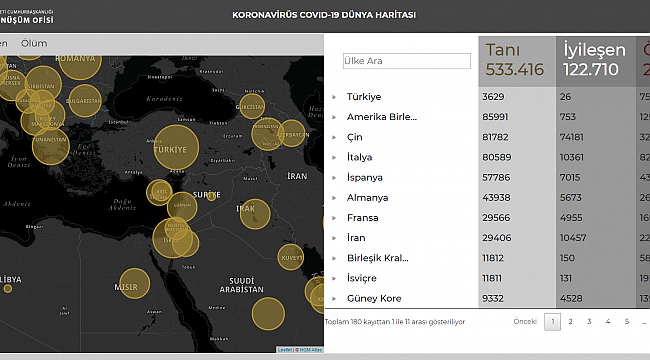
Task: Click the Irak circle on the map
Action: coord(255,214)
